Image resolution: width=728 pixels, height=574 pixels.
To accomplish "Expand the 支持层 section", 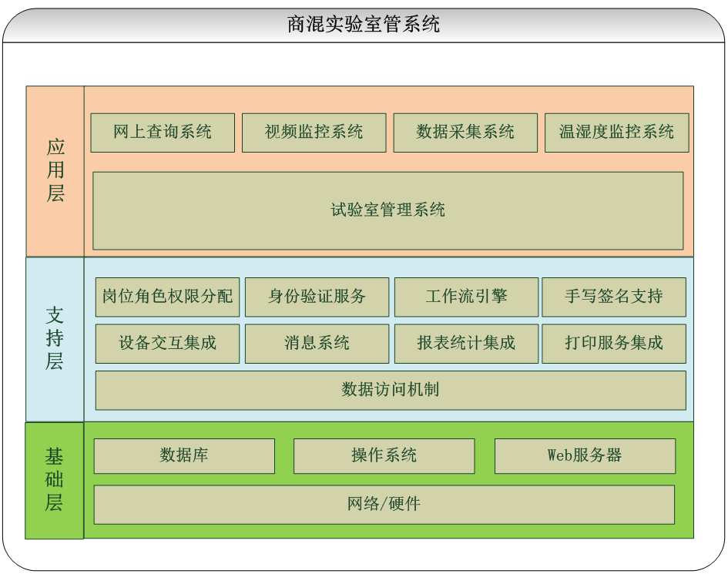I will pyautogui.click(x=55, y=337).
